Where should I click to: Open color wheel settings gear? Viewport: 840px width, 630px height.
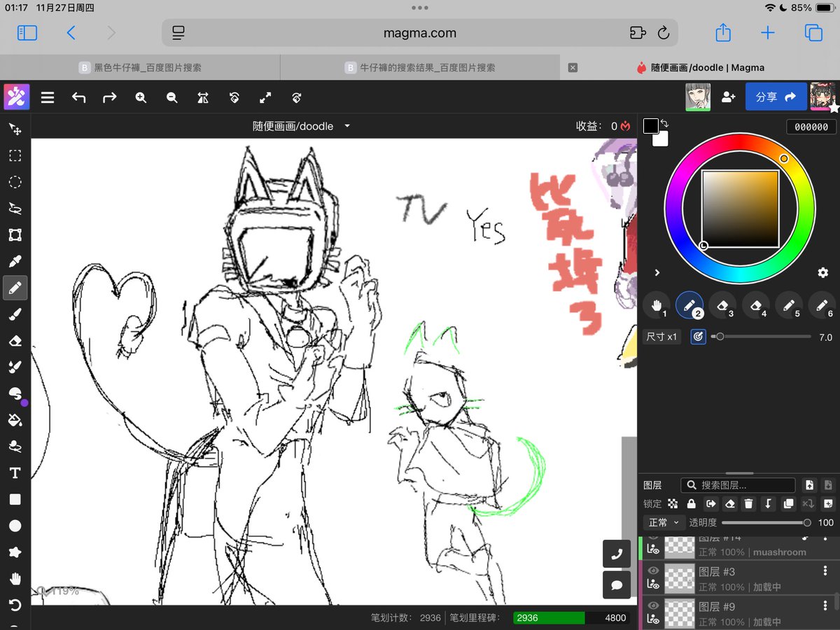823,273
